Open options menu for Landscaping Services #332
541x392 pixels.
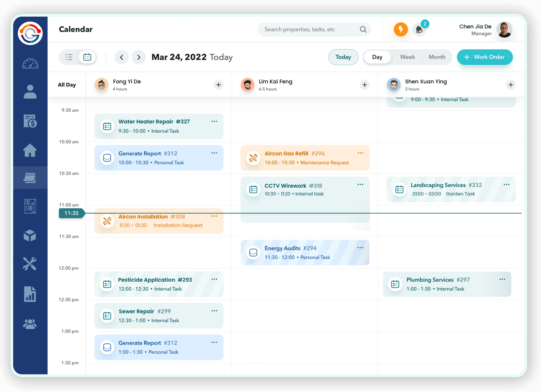pos(507,184)
